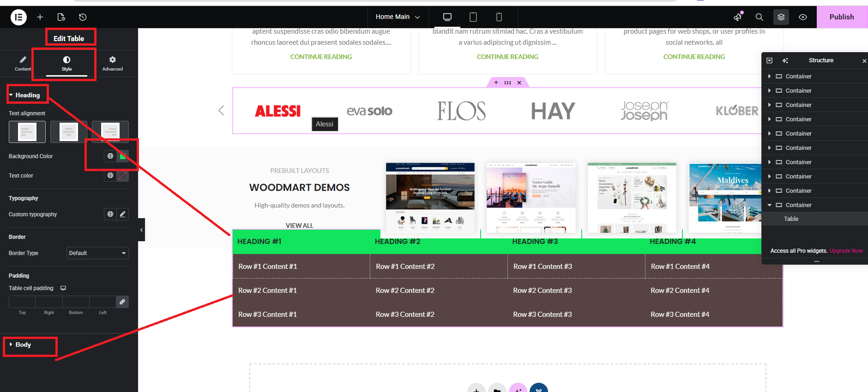Viewport: 868px width, 392px height.
Task: Click the VIEW ALL link
Action: pos(300,226)
